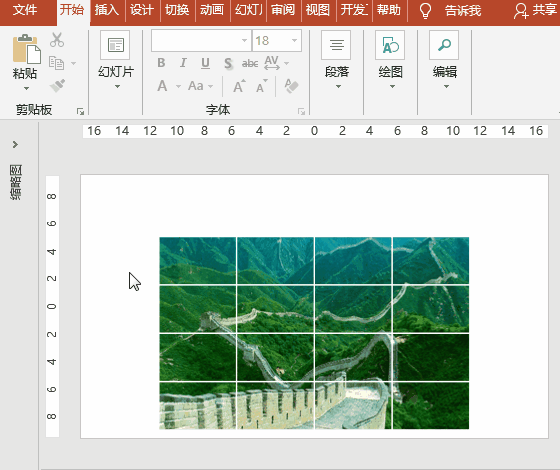Toggle text shadow S button
Viewport: 560px width, 470px height.
[228, 64]
